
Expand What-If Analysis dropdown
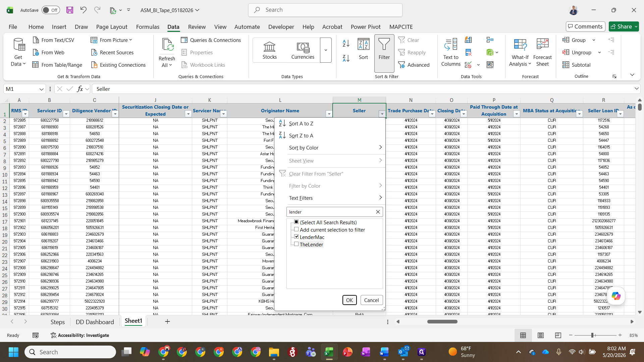point(530,64)
